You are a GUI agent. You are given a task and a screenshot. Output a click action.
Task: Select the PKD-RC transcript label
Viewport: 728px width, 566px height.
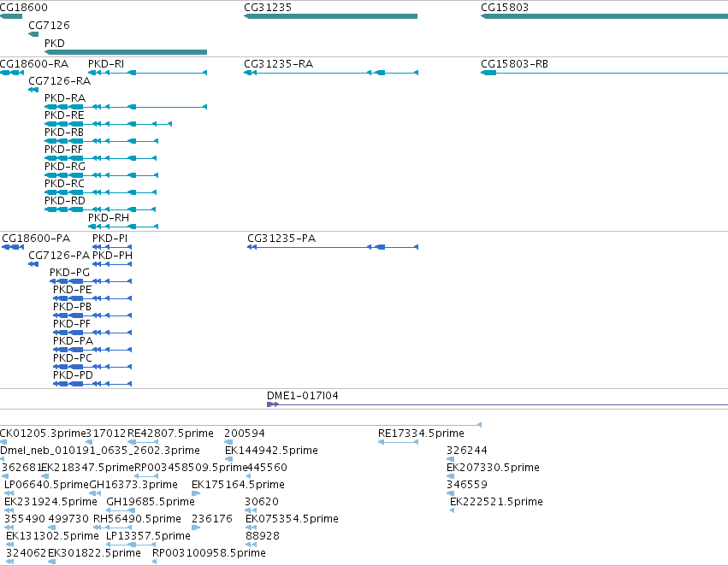[64, 184]
